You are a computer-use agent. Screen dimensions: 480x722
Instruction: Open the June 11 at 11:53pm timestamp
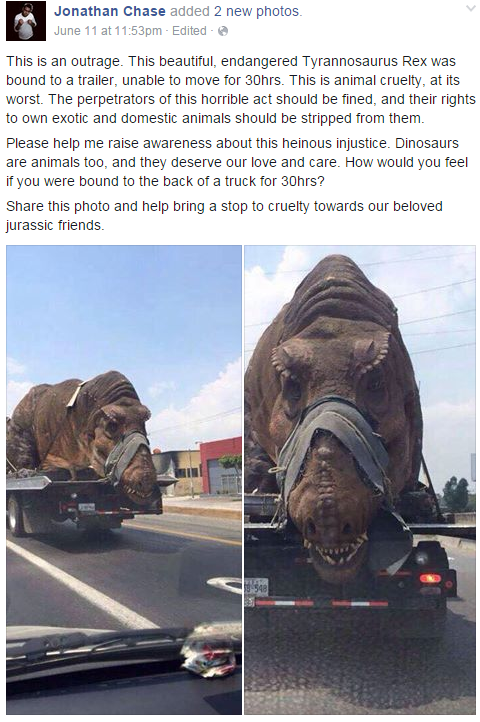point(108,31)
